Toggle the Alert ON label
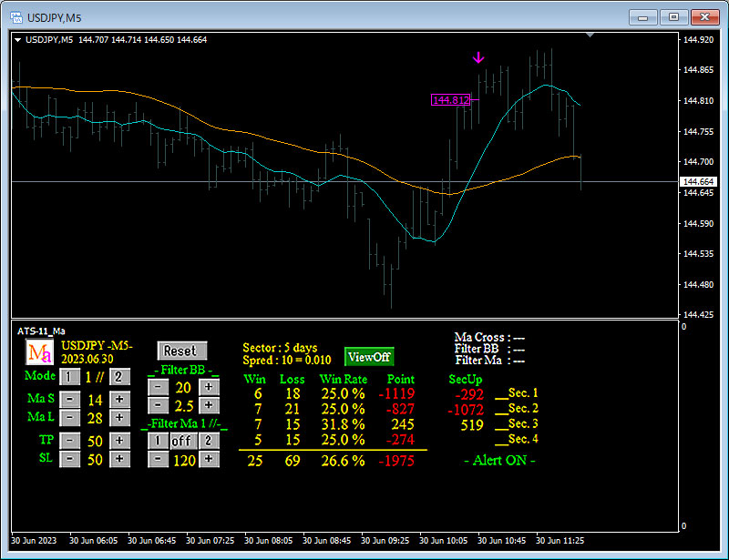729x560 pixels. 499,461
